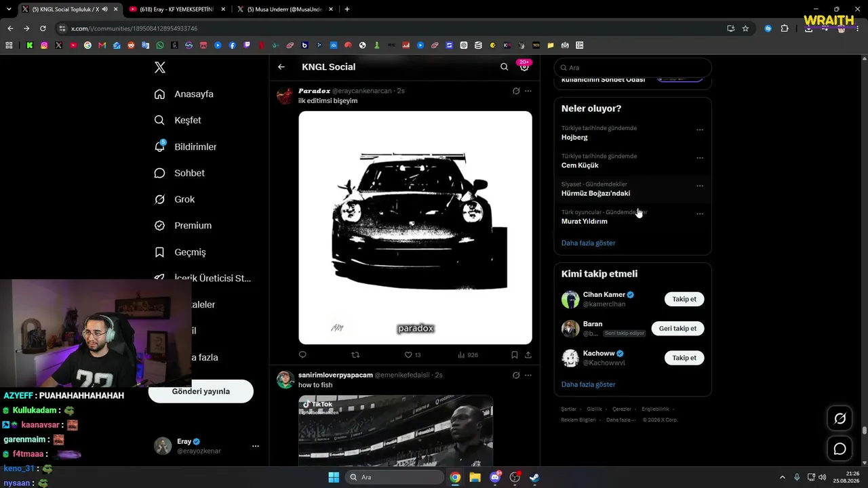Share the Paradox post

tap(528, 354)
